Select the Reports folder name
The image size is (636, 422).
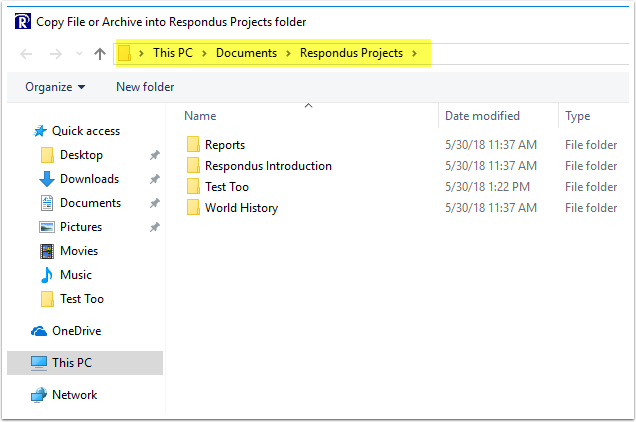point(225,145)
